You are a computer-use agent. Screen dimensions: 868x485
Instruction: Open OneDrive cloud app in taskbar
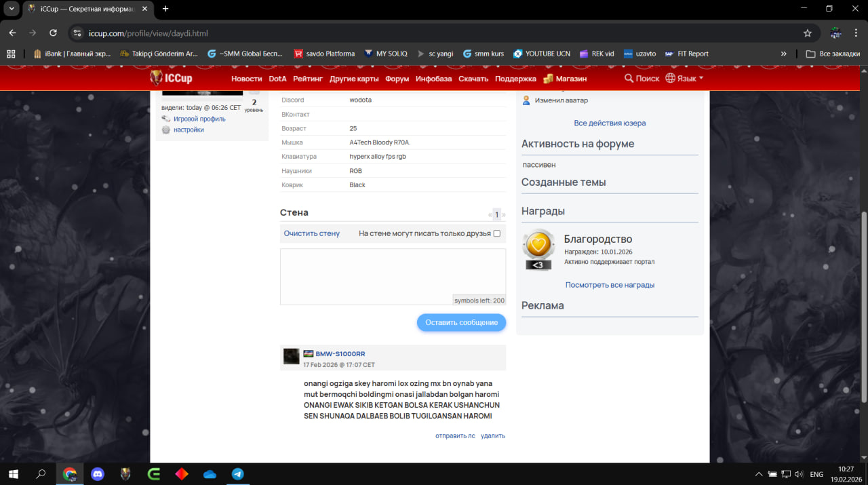[210, 474]
